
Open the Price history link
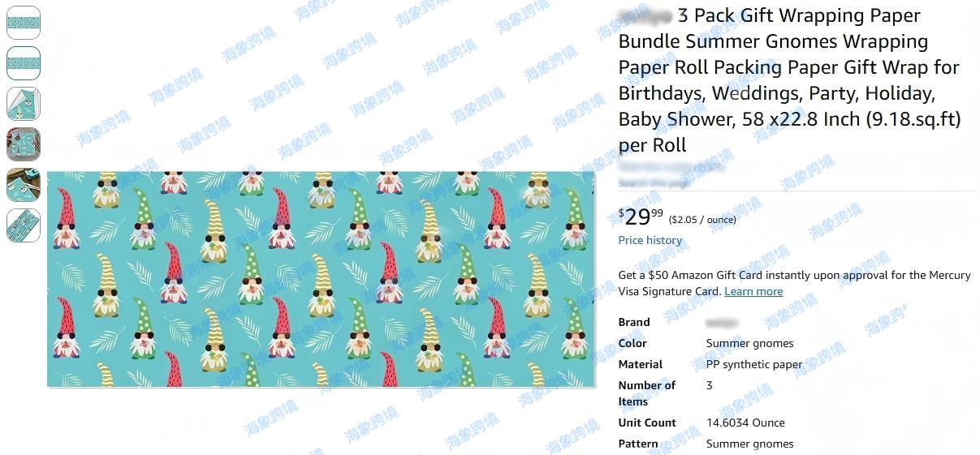[650, 240]
